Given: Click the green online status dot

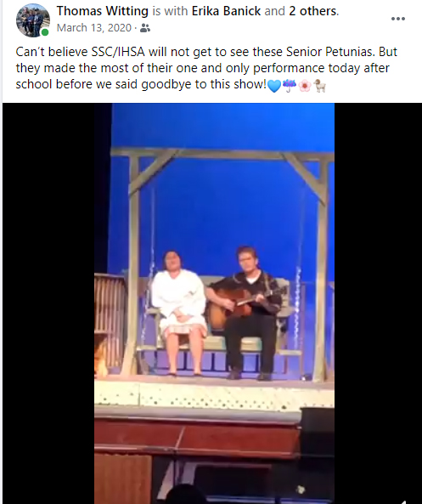Looking at the screenshot, I should pyautogui.click(x=45, y=32).
